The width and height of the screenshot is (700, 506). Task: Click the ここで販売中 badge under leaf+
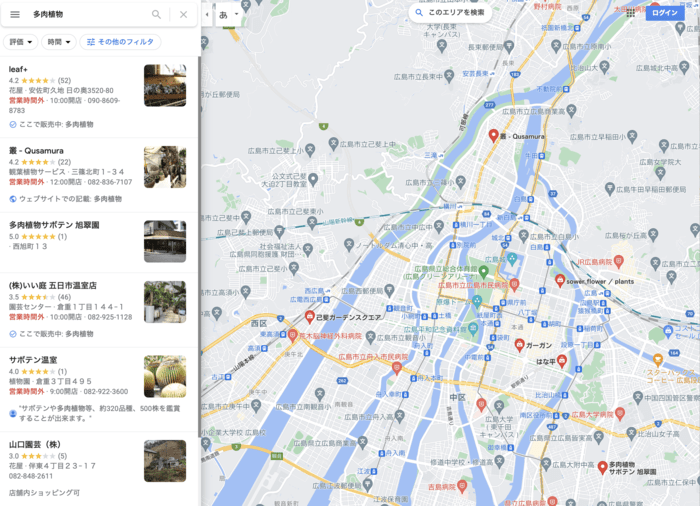tap(51, 124)
